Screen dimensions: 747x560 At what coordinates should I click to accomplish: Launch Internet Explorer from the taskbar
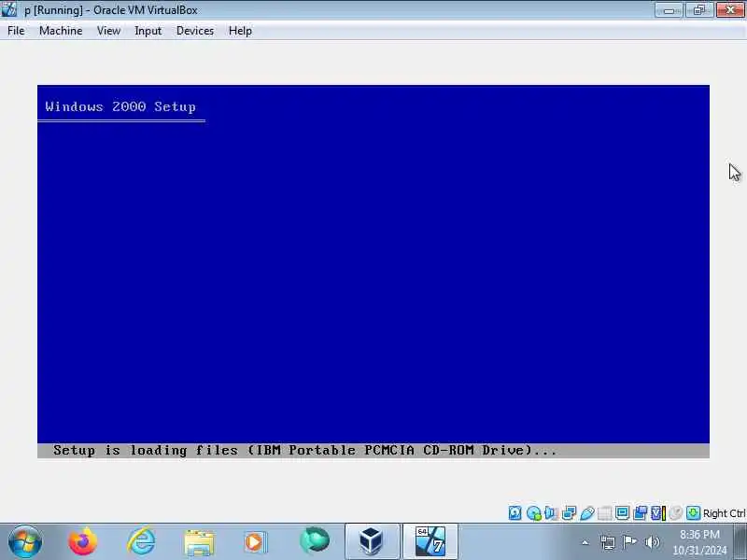coord(142,541)
